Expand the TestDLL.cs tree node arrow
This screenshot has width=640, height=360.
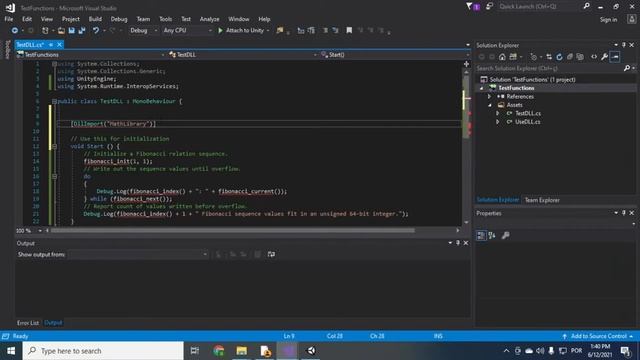pyautogui.click(x=498, y=113)
